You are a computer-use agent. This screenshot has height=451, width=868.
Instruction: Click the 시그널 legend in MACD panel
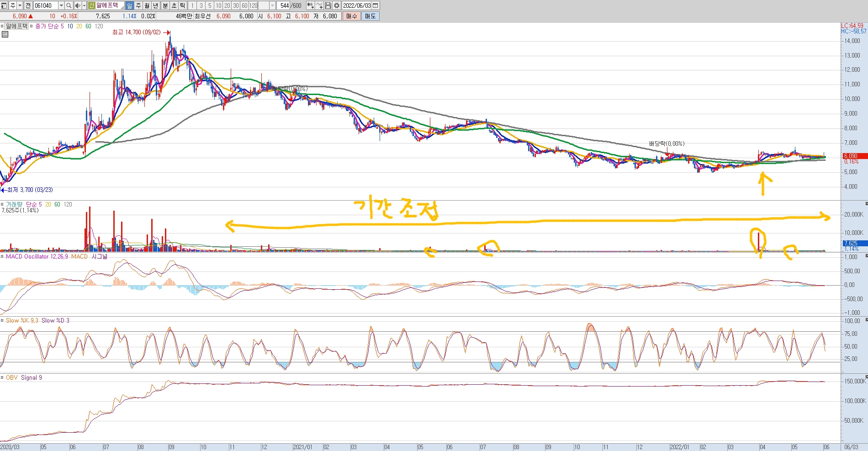click(x=100, y=256)
